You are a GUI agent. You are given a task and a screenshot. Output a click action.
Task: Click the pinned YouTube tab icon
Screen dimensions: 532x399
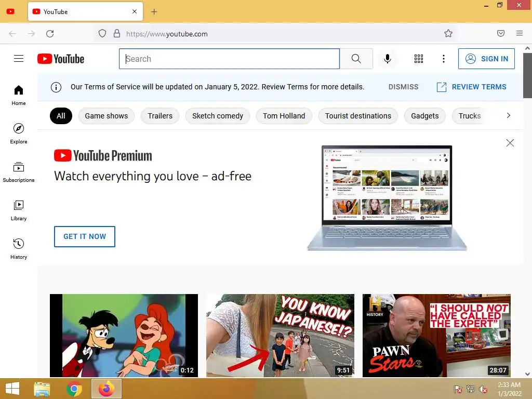(x=10, y=11)
